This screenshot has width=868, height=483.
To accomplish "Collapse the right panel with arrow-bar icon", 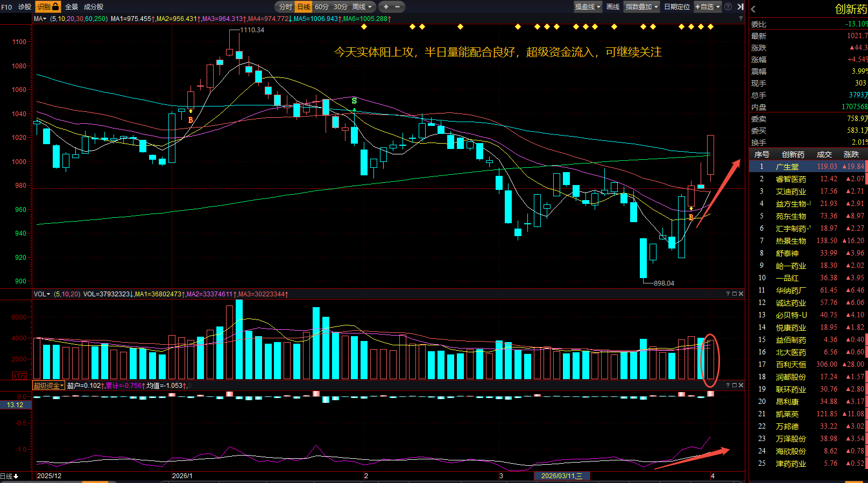I will pyautogui.click(x=740, y=6).
